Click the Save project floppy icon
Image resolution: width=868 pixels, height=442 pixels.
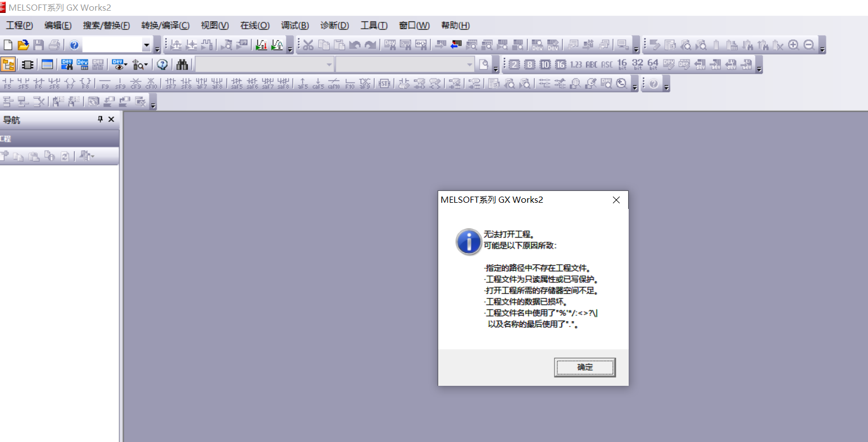click(x=38, y=45)
